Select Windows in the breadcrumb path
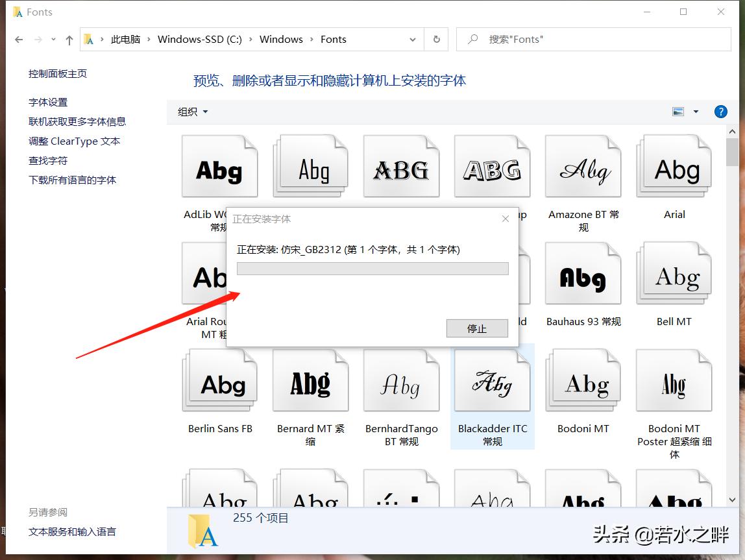Viewport: 745px width, 560px height. [281, 39]
